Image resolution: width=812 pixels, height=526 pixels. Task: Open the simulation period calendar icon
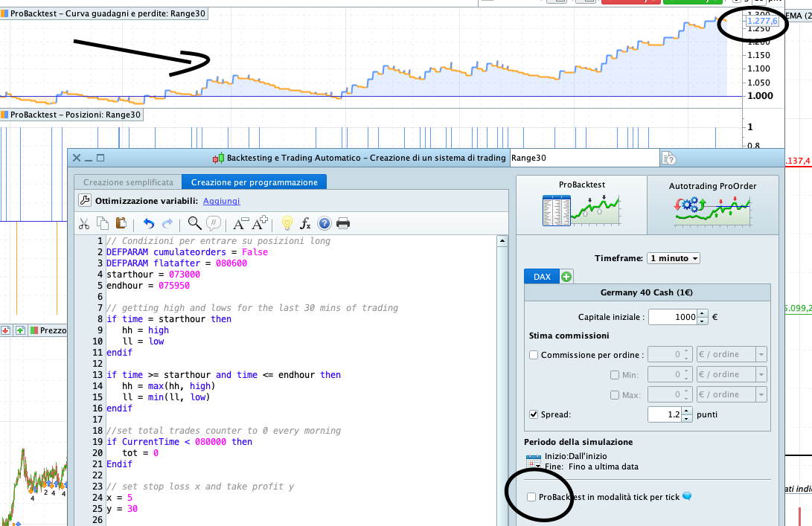[x=534, y=461]
